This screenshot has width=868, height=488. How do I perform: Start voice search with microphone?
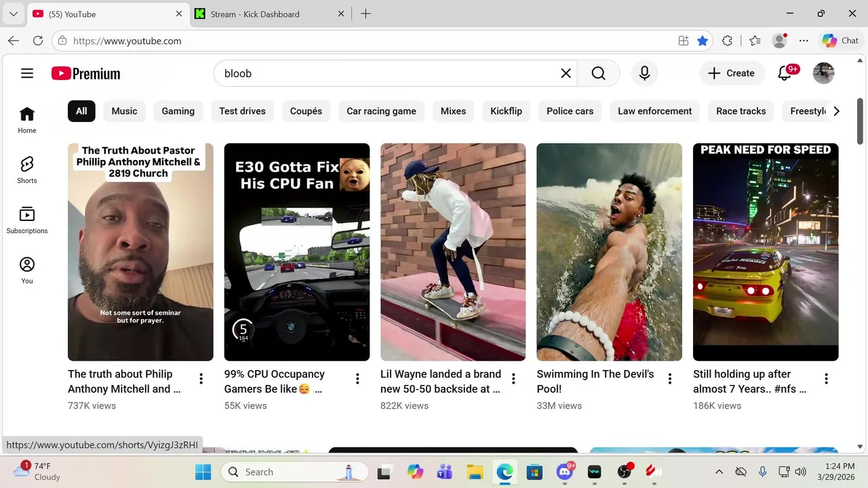[x=644, y=73]
